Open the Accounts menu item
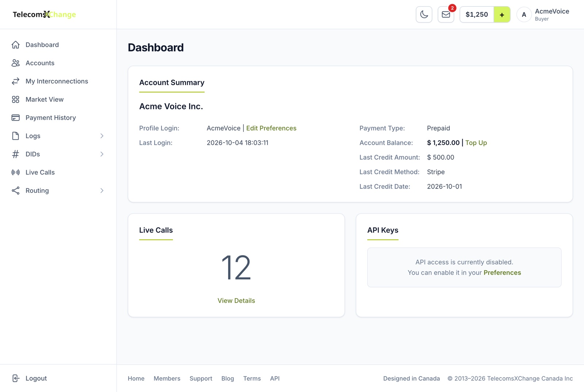 (58, 63)
